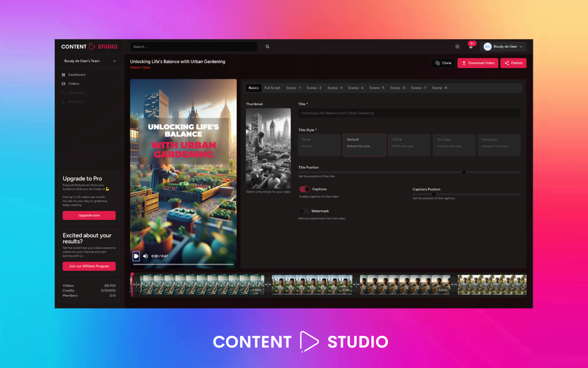The height and width of the screenshot is (368, 588).
Task: Click the Title text field
Action: 409,113
